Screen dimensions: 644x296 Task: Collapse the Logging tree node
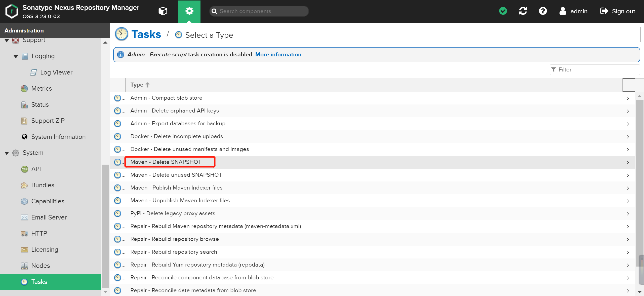pyautogui.click(x=16, y=56)
